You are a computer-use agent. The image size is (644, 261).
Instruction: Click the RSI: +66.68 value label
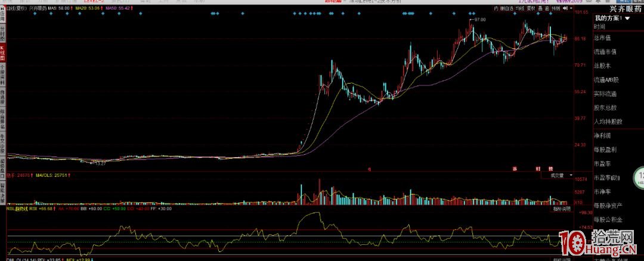click(41, 208)
